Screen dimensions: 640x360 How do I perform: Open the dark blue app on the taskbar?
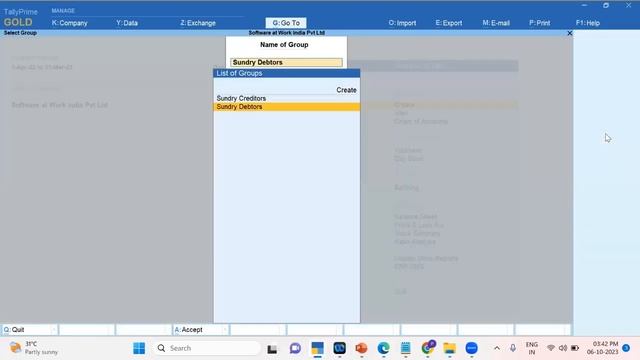pos(339,348)
